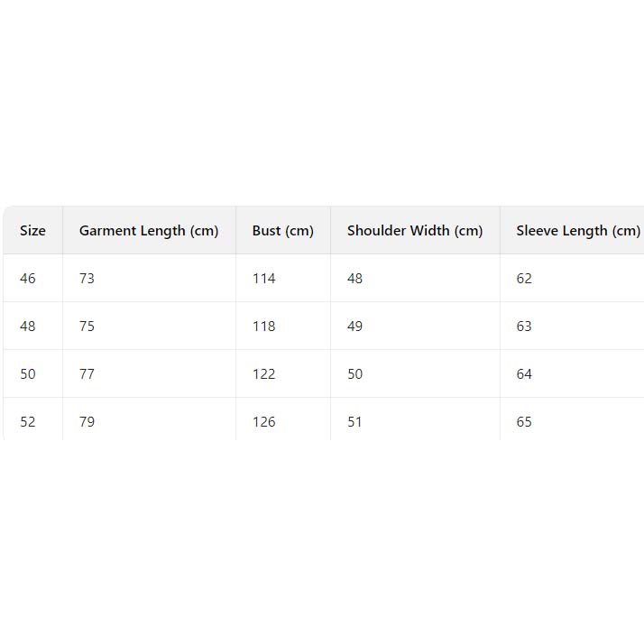
Task: Click size 50 row cell
Action: 28,374
